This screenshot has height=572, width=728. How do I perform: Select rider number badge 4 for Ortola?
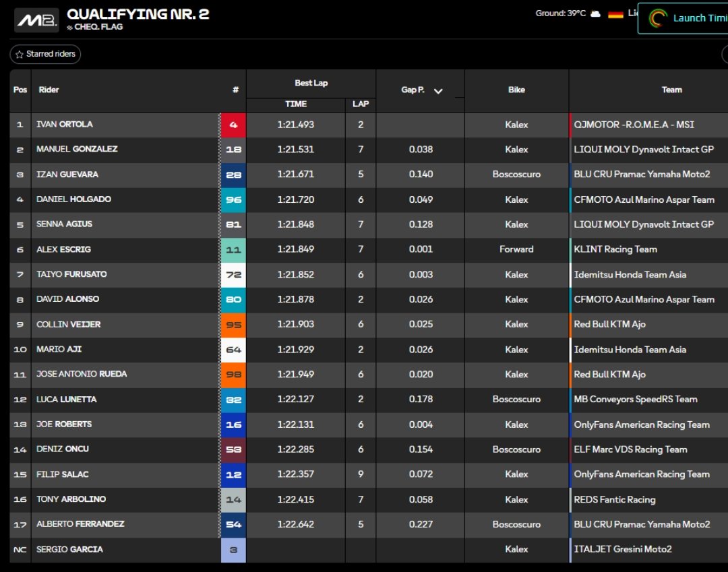point(233,125)
